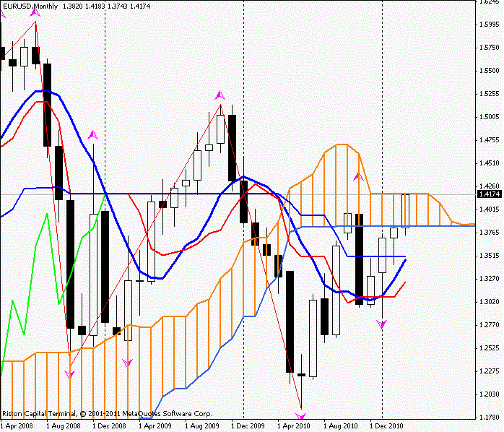Select the down fractal arrow below the Dec 2010 candle

point(382,324)
